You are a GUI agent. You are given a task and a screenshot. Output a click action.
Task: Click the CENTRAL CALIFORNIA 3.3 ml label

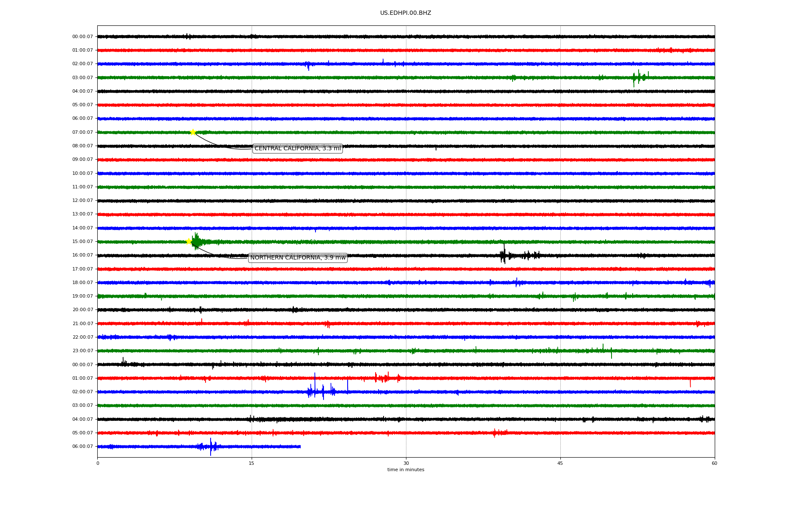(x=297, y=148)
